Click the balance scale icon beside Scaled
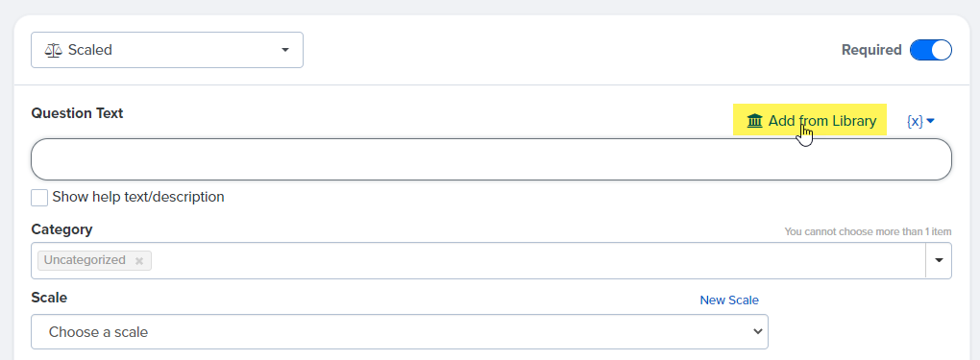The height and width of the screenshot is (360, 980). click(x=53, y=50)
